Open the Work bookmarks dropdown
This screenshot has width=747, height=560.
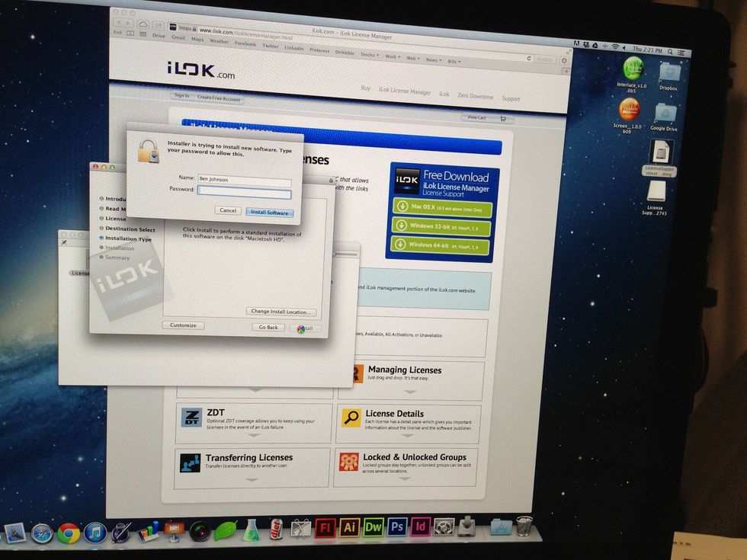pyautogui.click(x=392, y=56)
